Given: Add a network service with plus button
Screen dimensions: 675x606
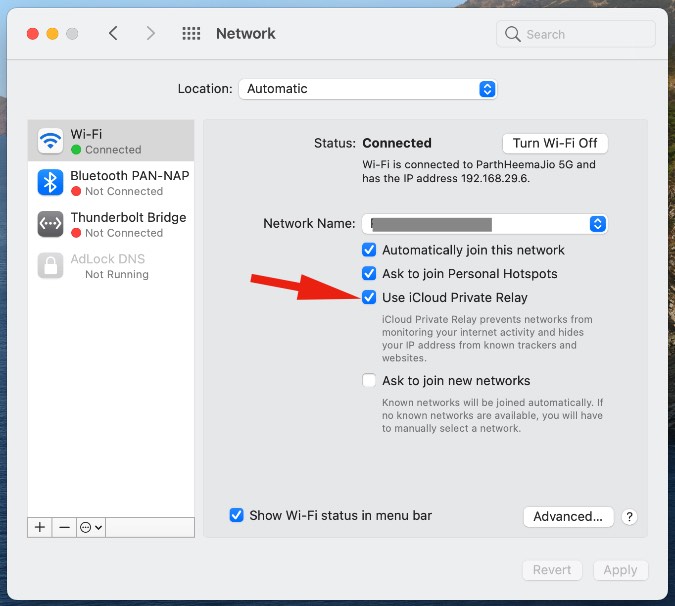Looking at the screenshot, I should click(x=40, y=527).
